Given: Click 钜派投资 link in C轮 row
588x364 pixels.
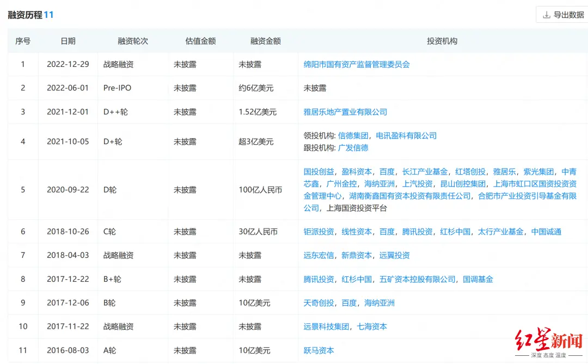Looking at the screenshot, I should (318, 232).
